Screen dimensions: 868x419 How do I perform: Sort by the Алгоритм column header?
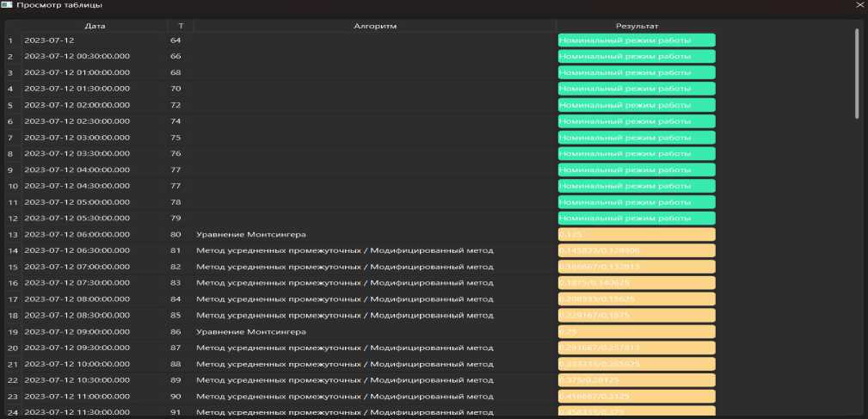tap(375, 26)
